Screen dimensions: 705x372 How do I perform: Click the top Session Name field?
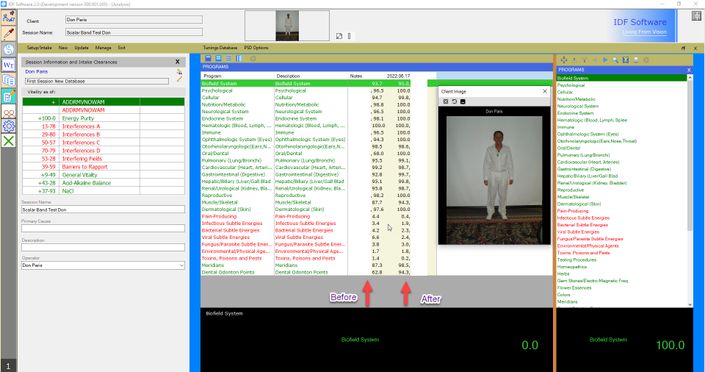coord(134,32)
